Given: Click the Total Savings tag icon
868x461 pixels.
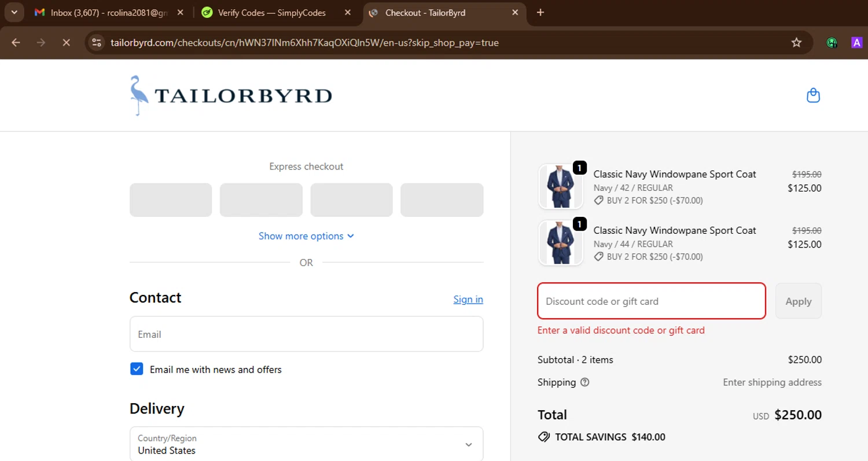Looking at the screenshot, I should pos(544,437).
